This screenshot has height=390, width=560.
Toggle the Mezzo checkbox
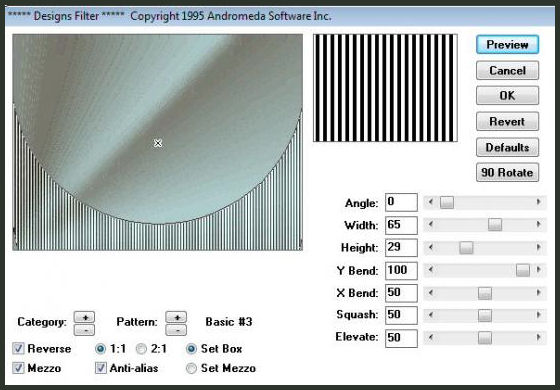[18, 368]
